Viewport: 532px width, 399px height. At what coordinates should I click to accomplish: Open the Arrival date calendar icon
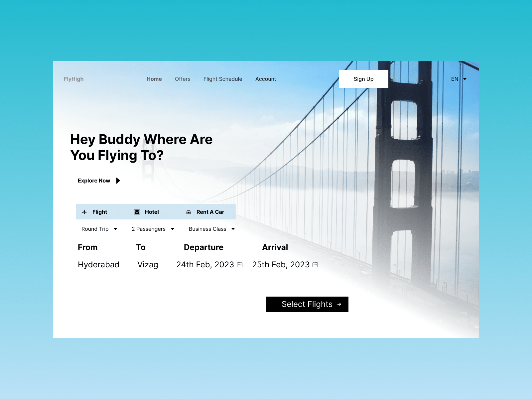tap(315, 265)
